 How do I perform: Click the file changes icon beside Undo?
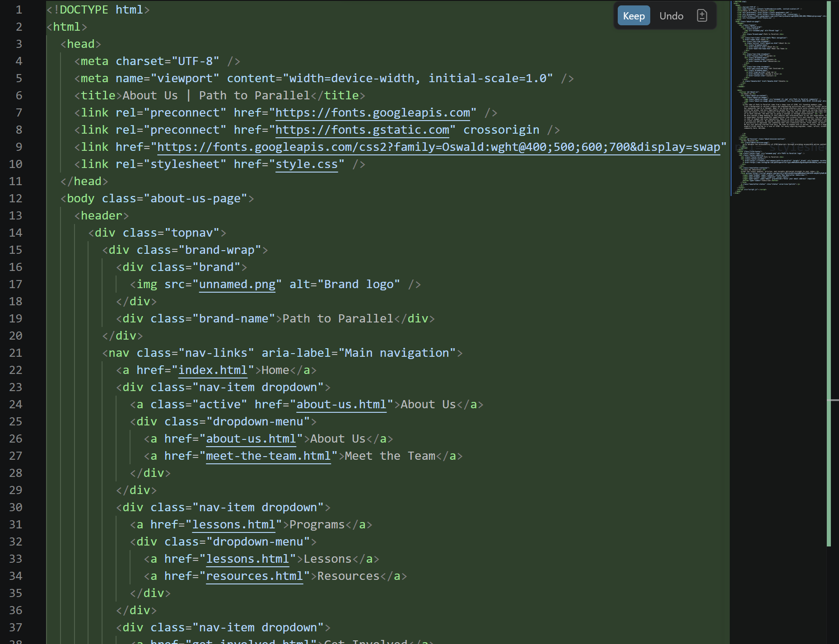pyautogui.click(x=702, y=16)
